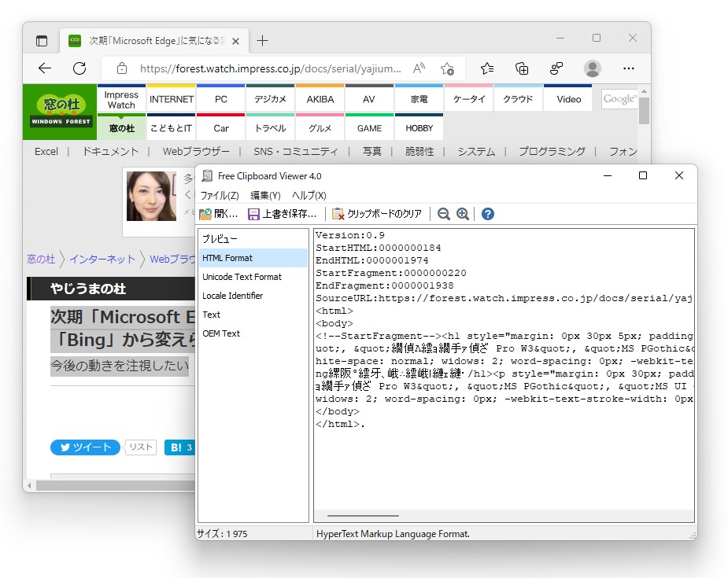The height and width of the screenshot is (578, 728).
Task: Open ヘルプ(X) menu in Clipboard Viewer
Action: [309, 195]
